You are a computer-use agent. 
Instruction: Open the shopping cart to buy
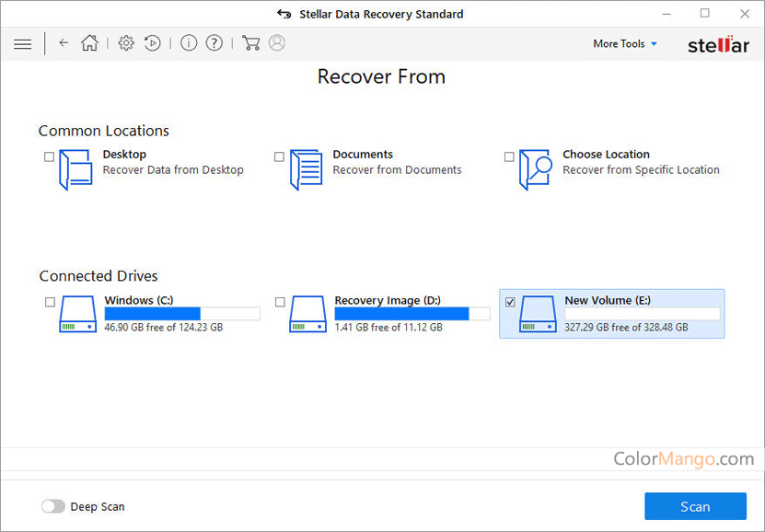coord(250,43)
